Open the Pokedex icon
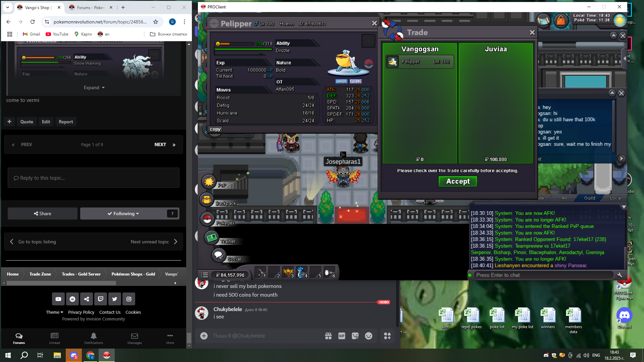 207,219
